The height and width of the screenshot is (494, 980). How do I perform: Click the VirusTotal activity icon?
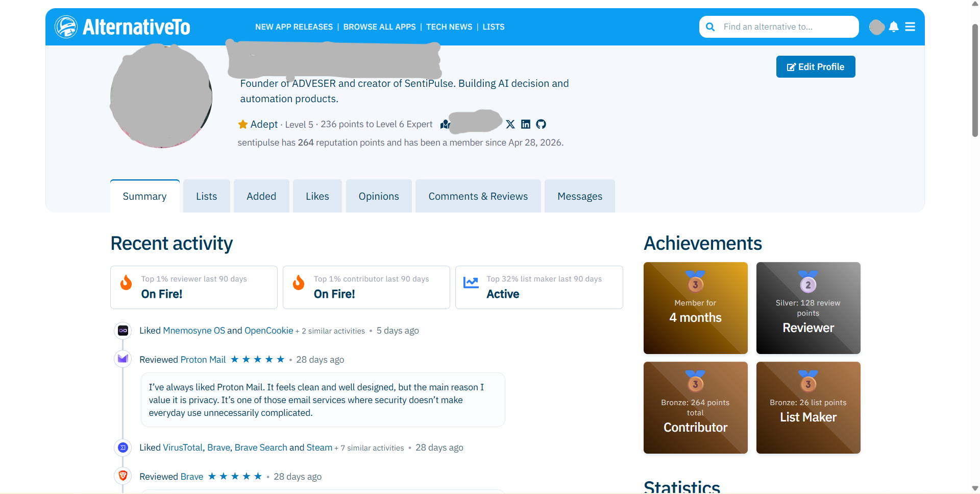(x=123, y=448)
